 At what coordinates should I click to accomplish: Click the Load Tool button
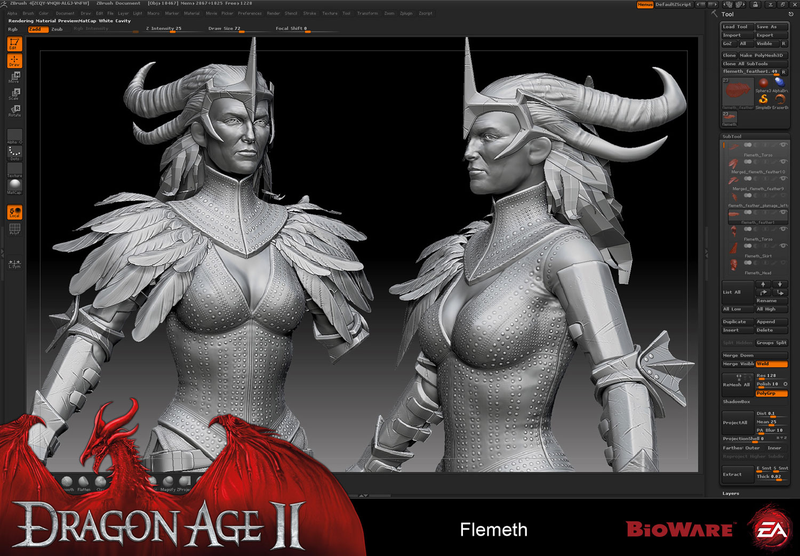[x=737, y=27]
